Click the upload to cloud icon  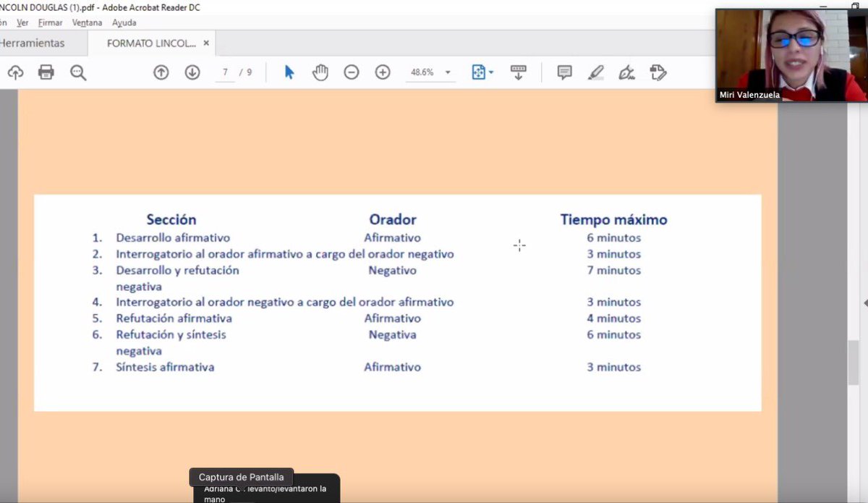[x=15, y=72]
